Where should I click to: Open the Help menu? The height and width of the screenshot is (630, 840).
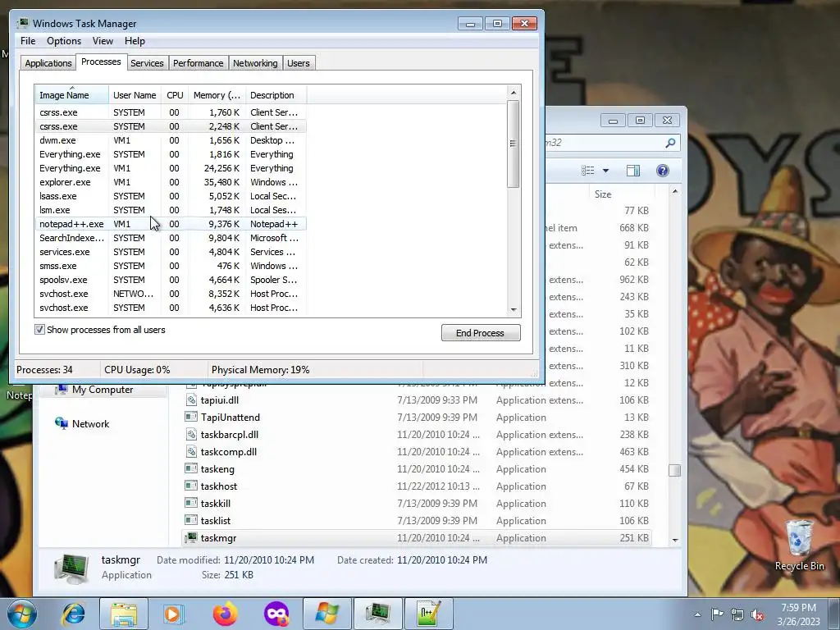click(135, 41)
